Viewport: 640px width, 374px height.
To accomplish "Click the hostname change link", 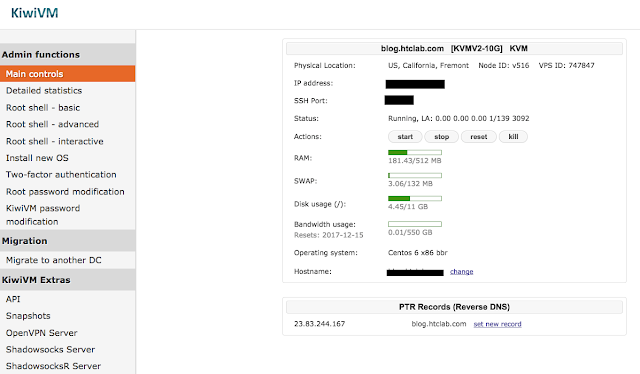I will (x=462, y=272).
